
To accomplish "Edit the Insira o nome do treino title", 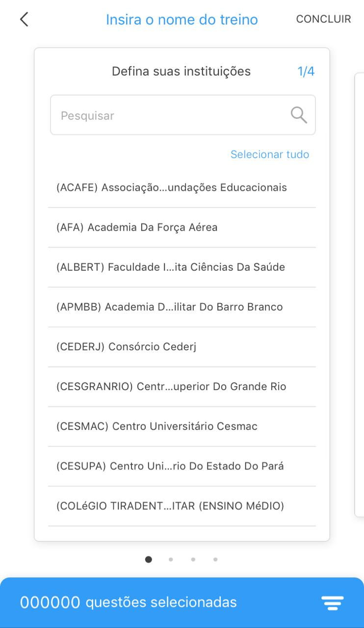I will [182, 20].
